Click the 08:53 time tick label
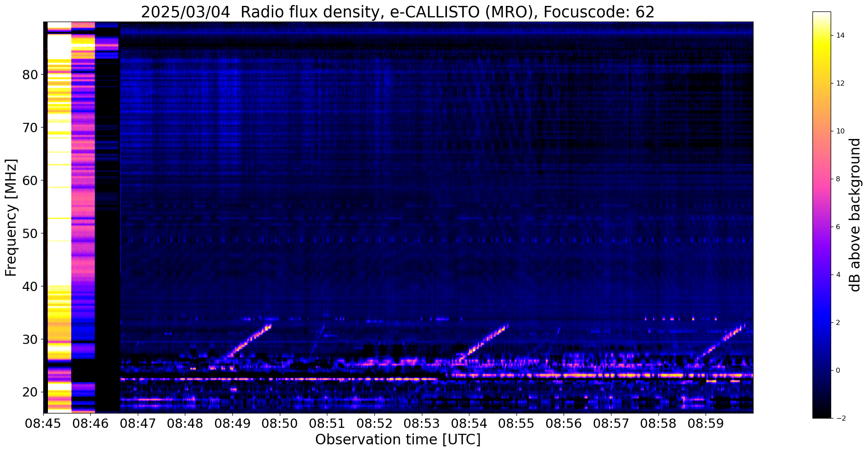Image resolution: width=868 pixels, height=452 pixels. [421, 424]
